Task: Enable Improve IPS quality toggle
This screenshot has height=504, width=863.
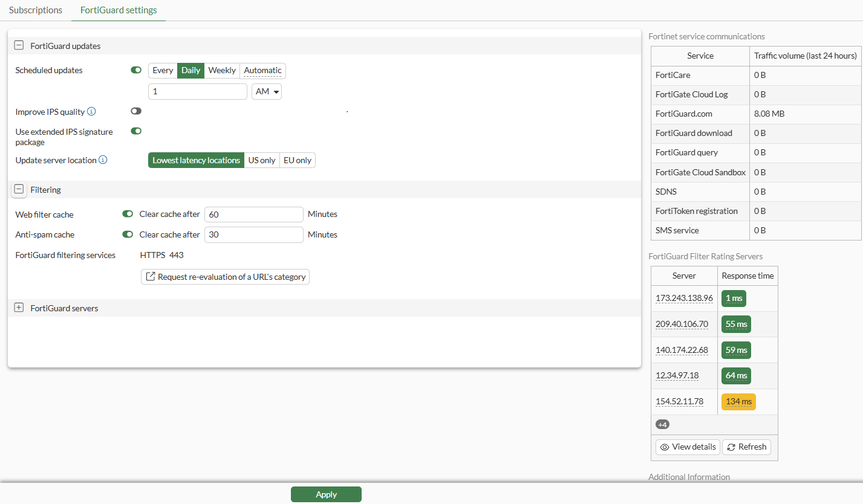Action: click(x=136, y=111)
